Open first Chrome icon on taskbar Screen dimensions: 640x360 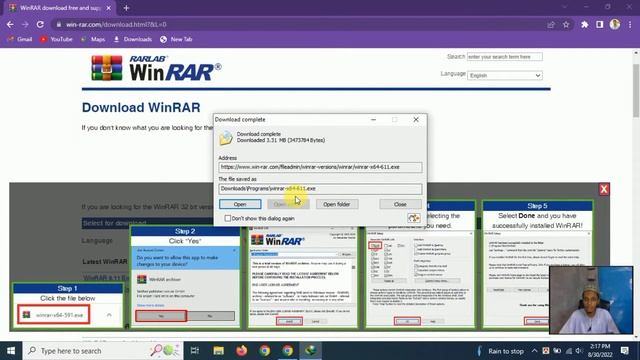coord(264,351)
